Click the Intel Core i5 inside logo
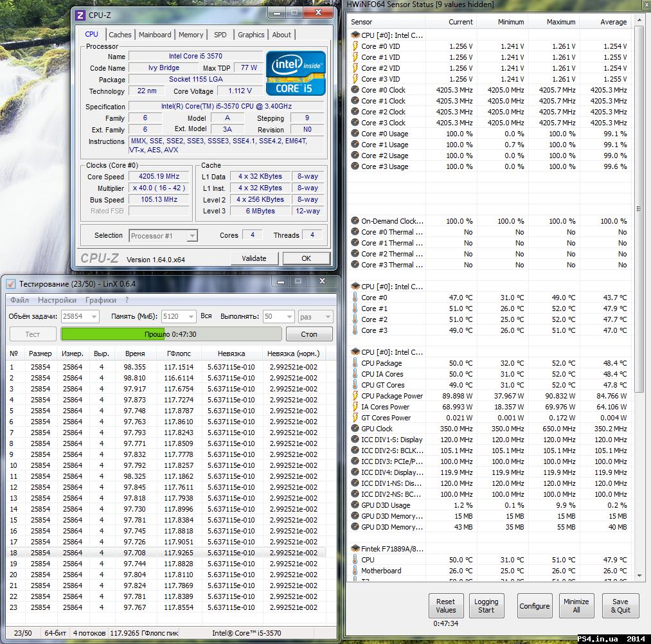Viewport: 651px width, 644px height. tap(296, 73)
